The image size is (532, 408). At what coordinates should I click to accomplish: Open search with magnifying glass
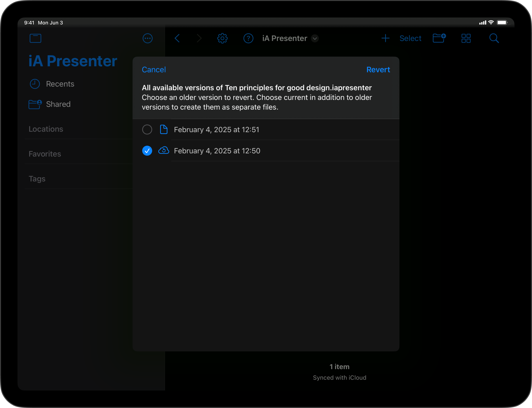[494, 38]
